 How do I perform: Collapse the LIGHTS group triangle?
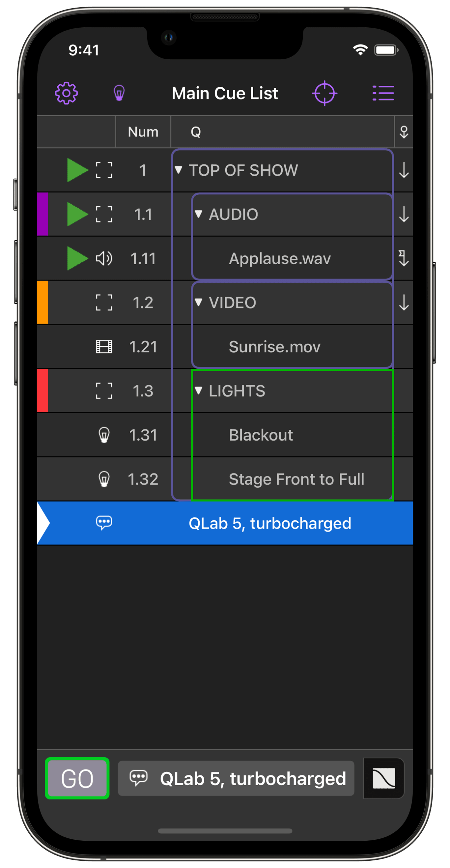point(199,391)
